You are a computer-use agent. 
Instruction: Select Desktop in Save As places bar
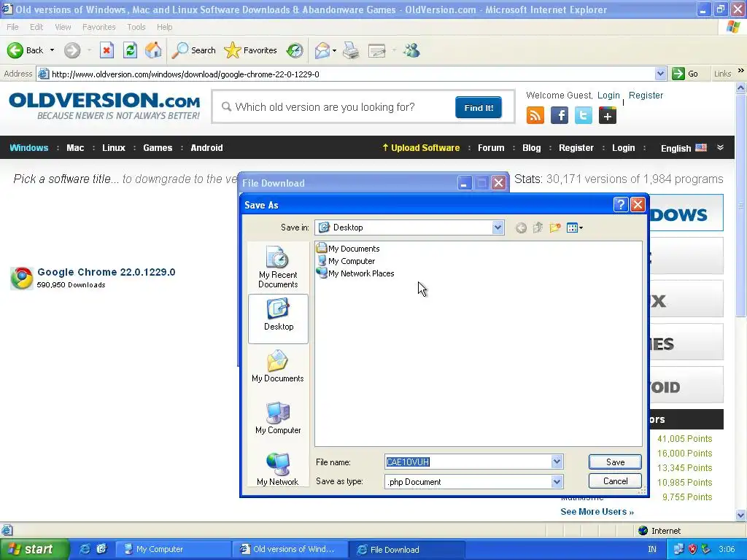pos(278,319)
